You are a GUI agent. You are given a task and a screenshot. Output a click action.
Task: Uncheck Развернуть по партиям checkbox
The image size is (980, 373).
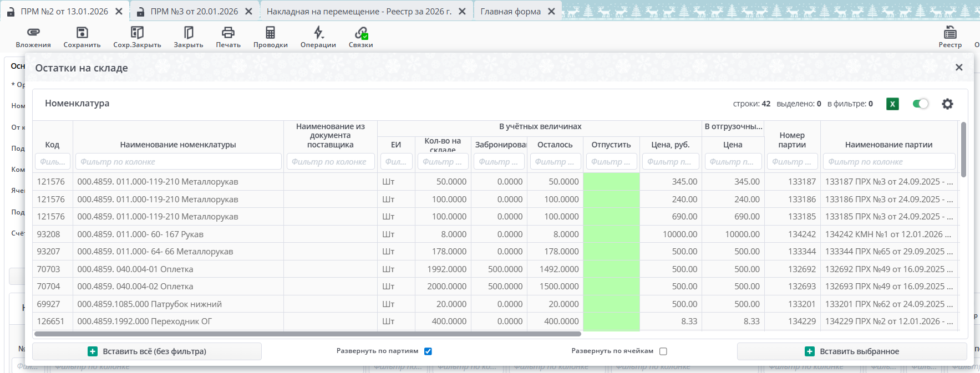428,351
